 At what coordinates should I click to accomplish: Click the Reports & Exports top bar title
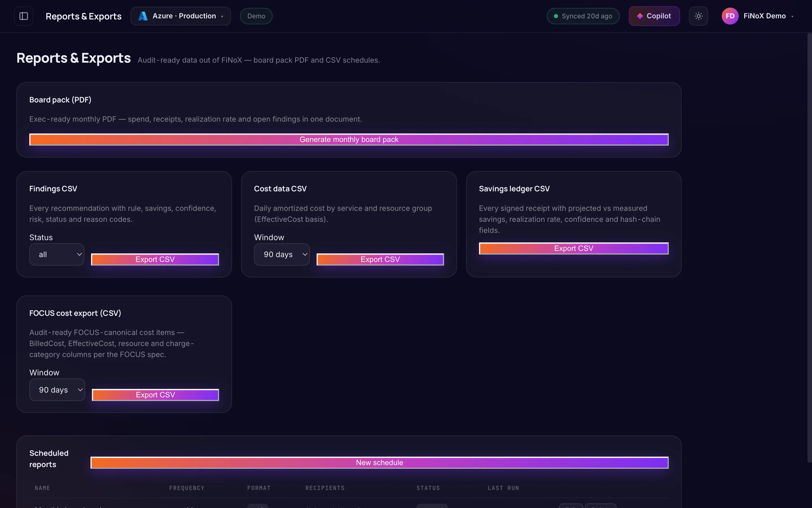point(83,16)
